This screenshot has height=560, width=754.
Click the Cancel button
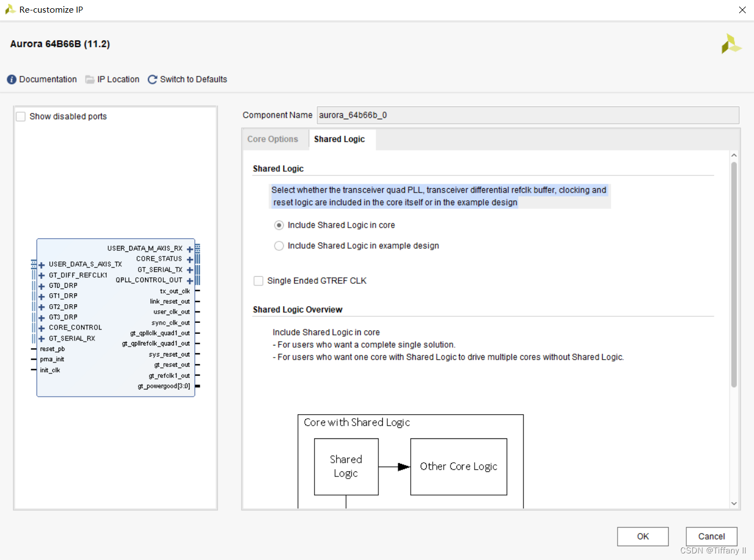click(x=712, y=536)
